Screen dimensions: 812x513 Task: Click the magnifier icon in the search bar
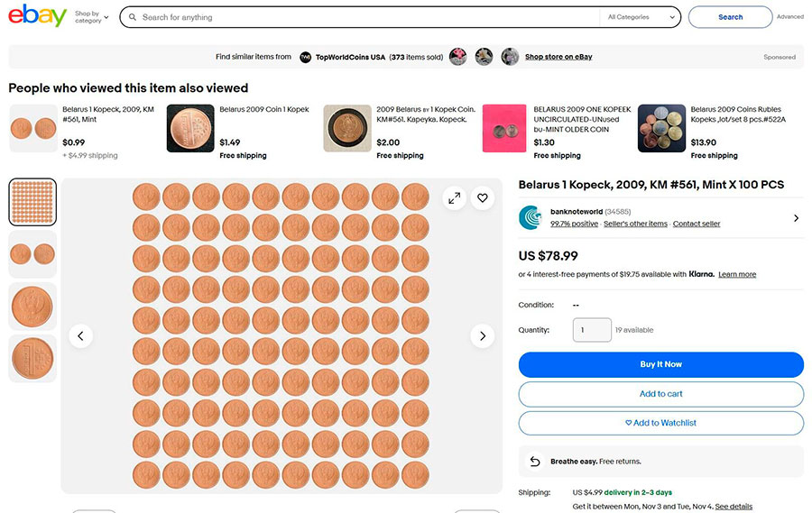click(133, 17)
